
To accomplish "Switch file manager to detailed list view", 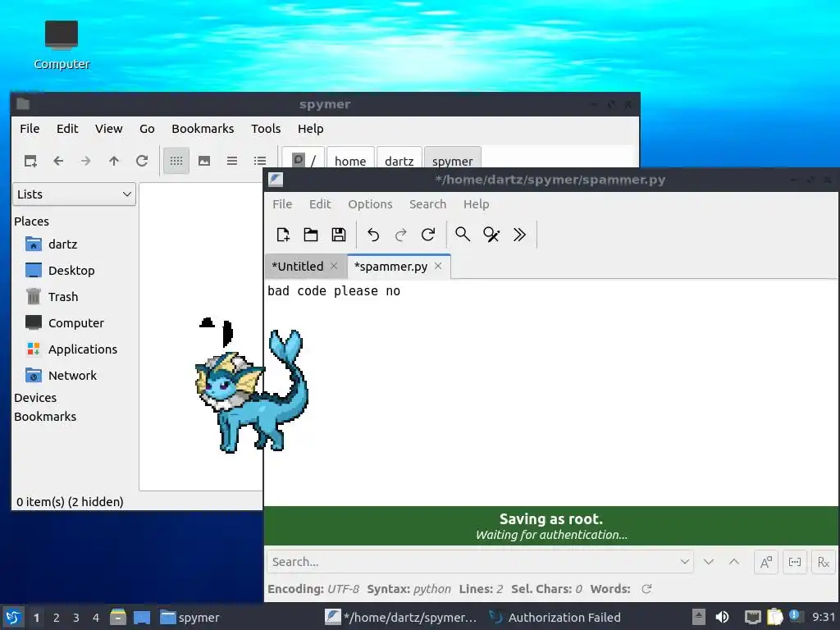I will (x=260, y=161).
